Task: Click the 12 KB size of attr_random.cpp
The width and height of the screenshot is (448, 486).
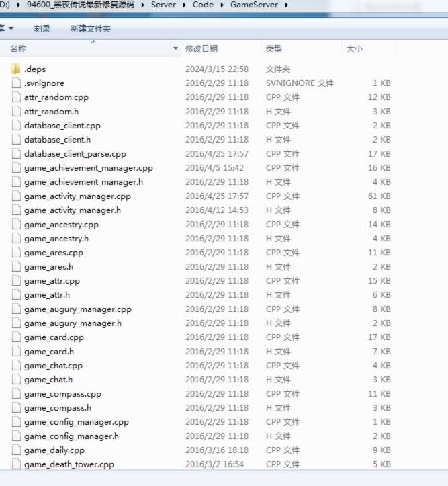Action: click(x=379, y=97)
